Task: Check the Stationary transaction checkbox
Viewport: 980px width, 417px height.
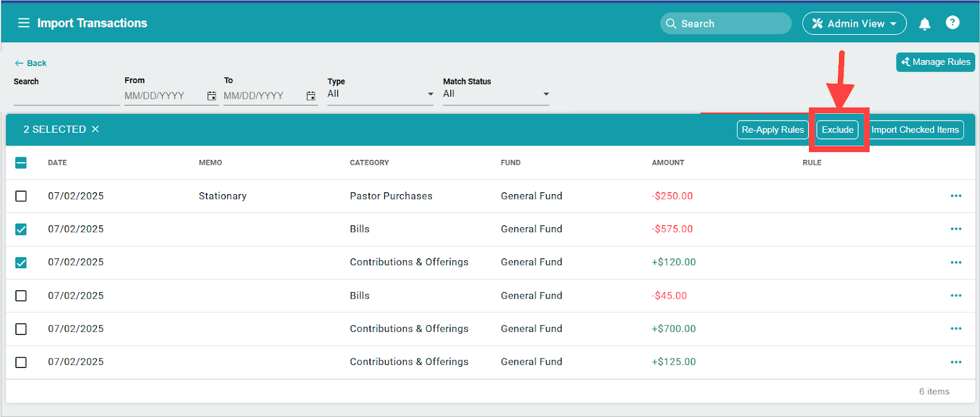Action: pos(21,196)
